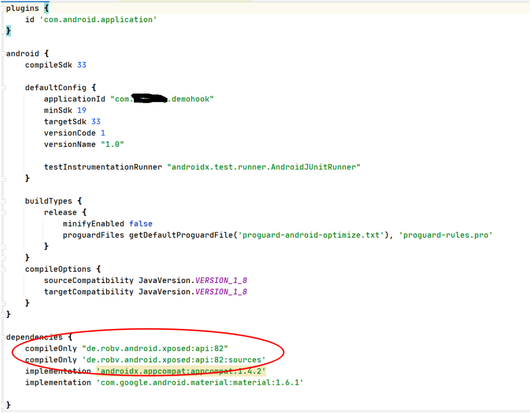This screenshot has height=413, width=532.
Task: Click the com.google.android.material dependency string
Action: pos(199,382)
